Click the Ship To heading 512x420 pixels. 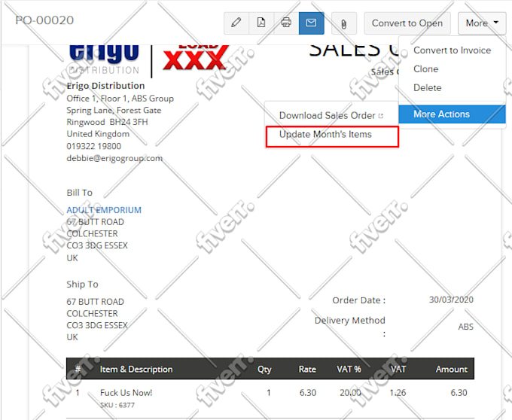(82, 285)
